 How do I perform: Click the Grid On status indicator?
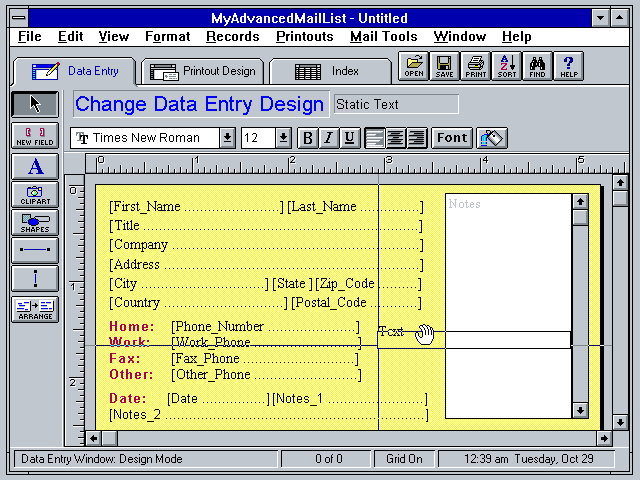pyautogui.click(x=404, y=459)
